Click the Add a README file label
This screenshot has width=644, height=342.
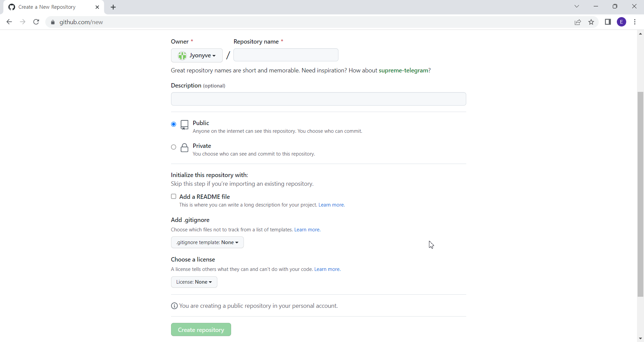pos(205,197)
